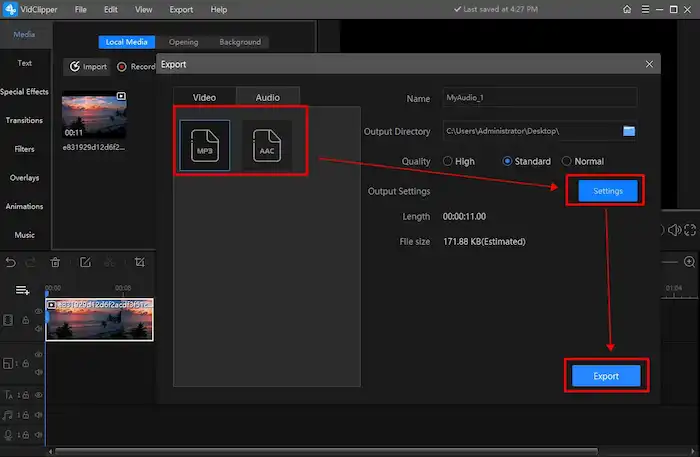The image size is (700, 457).
Task: Open the Animations sidebar section
Action: [x=25, y=206]
